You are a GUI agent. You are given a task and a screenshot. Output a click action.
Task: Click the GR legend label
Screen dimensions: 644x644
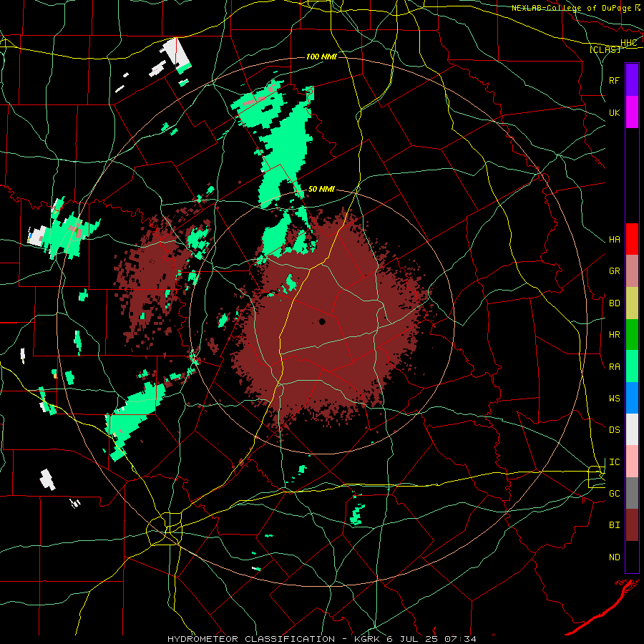tap(614, 271)
